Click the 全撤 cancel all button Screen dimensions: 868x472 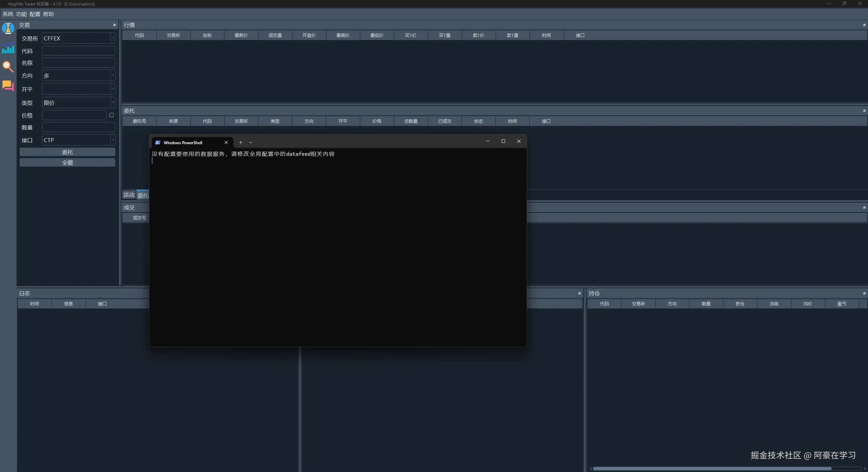(x=67, y=163)
